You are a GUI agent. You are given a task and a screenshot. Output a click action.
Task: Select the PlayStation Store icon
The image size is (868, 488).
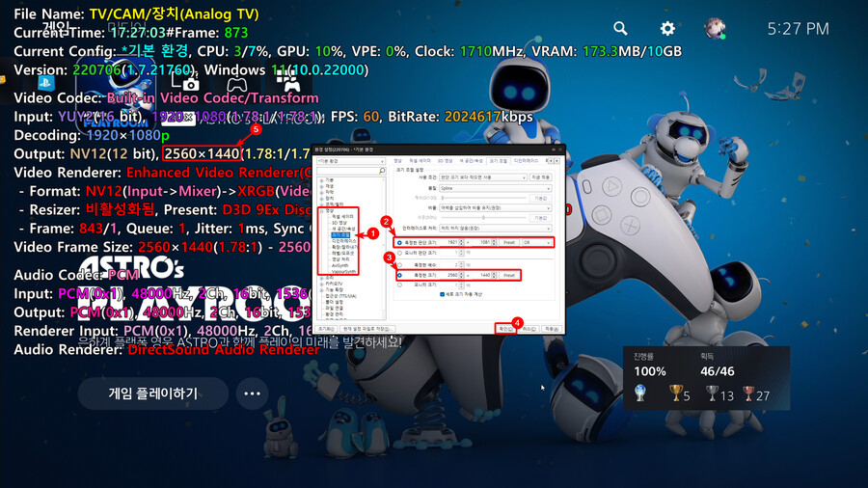tap(46, 84)
